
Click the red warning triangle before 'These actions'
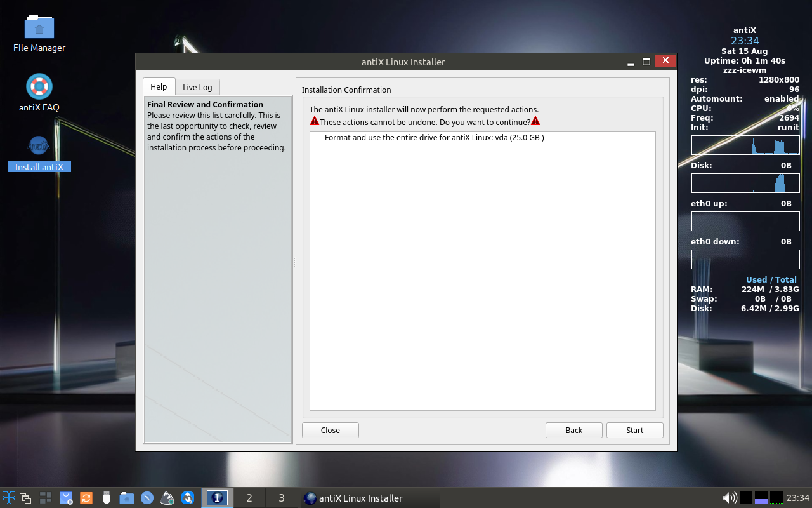pyautogui.click(x=315, y=121)
